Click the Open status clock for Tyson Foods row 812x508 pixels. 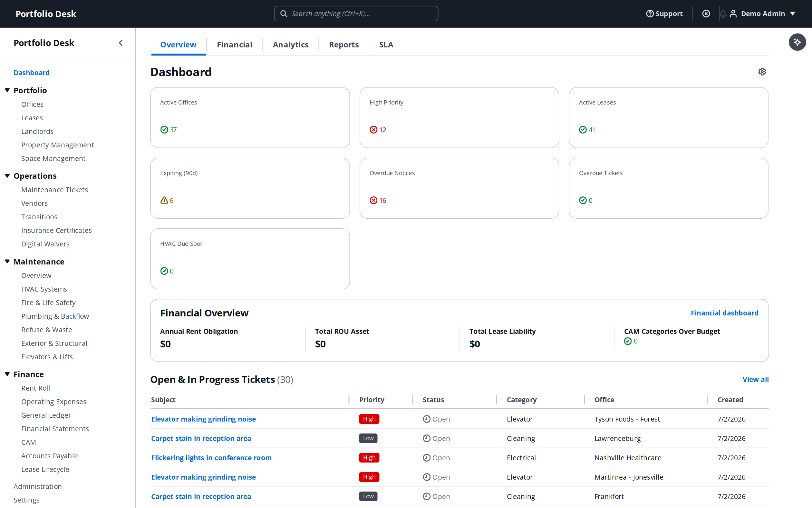[427, 419]
